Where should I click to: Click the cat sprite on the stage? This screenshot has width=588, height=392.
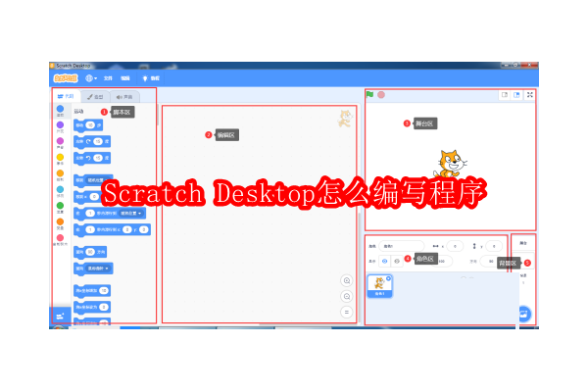click(451, 164)
